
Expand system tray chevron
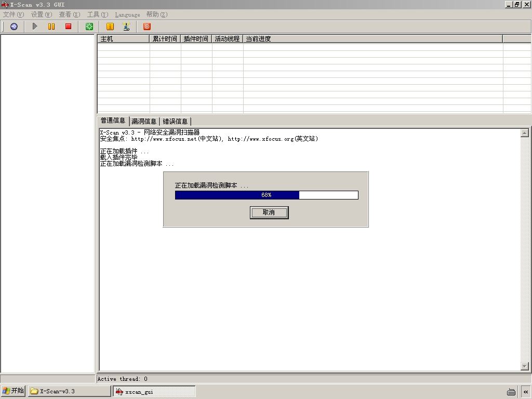pos(526,392)
